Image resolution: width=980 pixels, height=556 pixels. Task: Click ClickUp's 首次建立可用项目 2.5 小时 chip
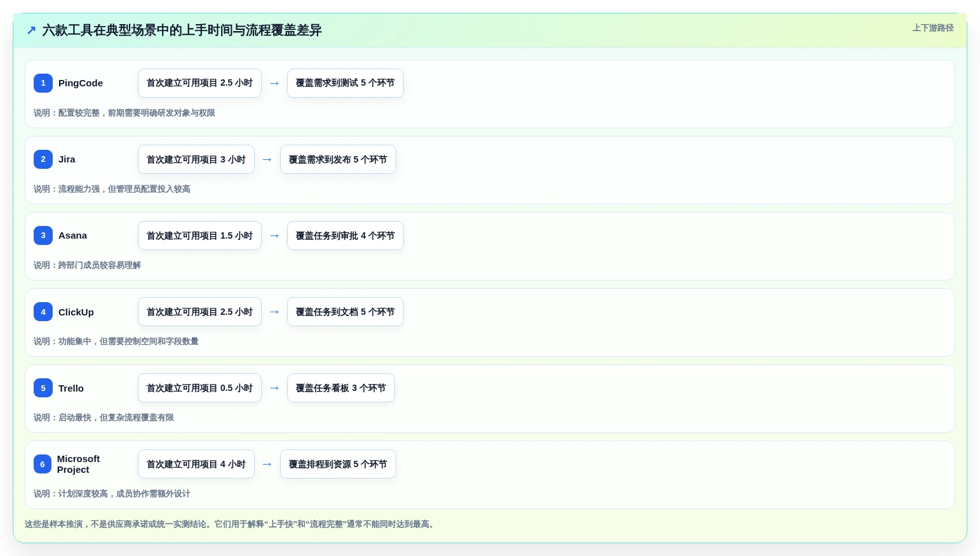(x=199, y=312)
